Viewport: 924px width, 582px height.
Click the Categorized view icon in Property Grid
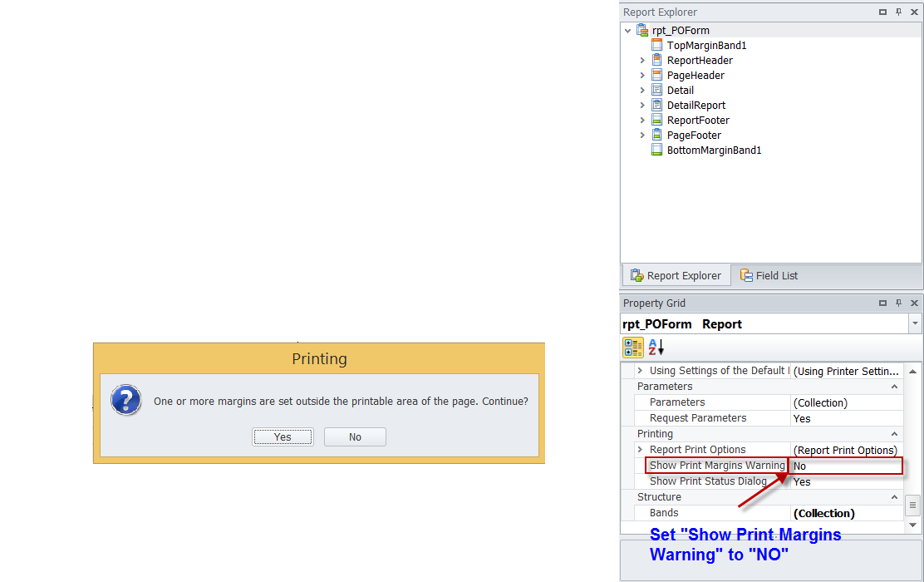point(633,348)
